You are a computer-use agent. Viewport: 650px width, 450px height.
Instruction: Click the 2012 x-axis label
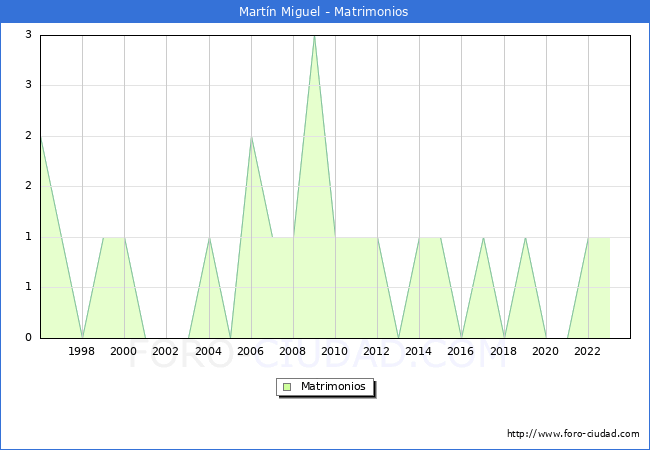tap(377, 351)
